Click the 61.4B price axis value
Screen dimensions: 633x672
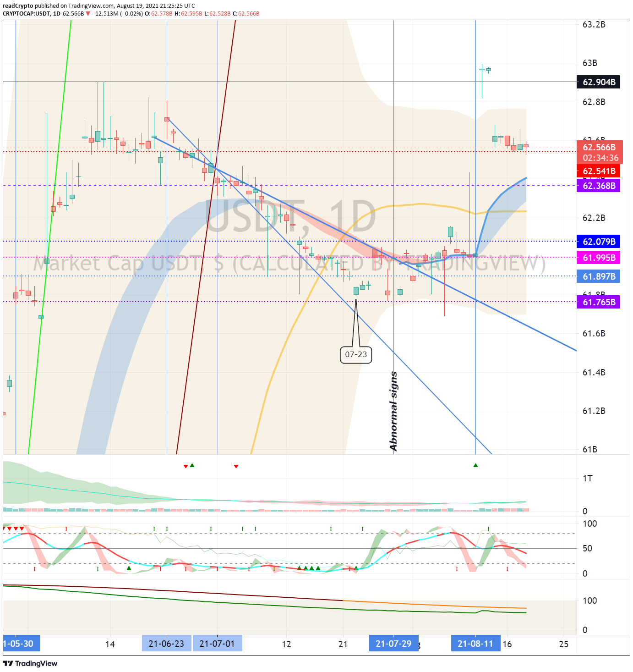click(594, 373)
